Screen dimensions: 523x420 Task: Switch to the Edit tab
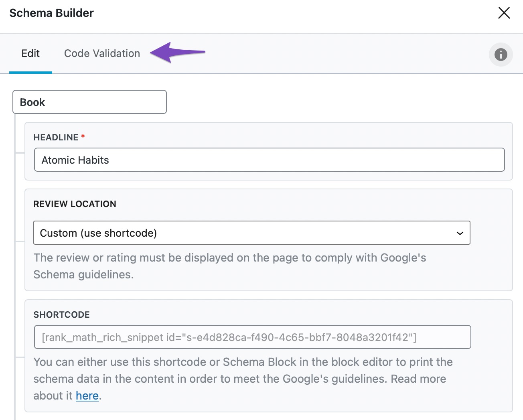pyautogui.click(x=30, y=54)
